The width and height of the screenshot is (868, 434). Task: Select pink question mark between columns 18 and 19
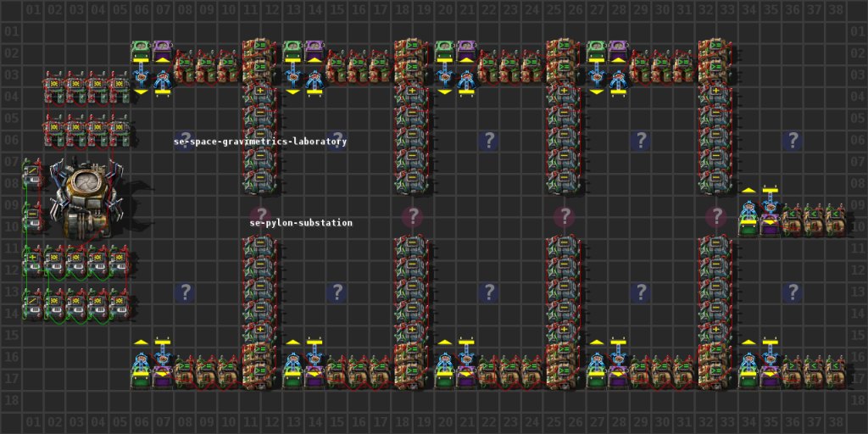tap(413, 217)
